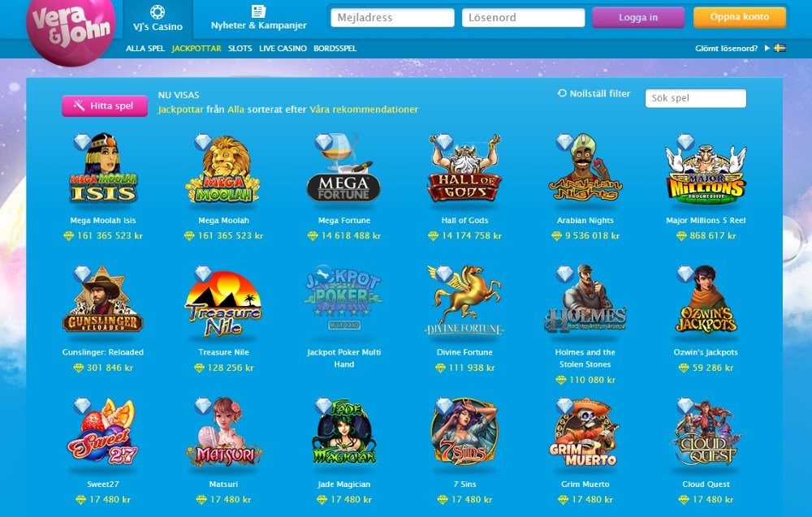The height and width of the screenshot is (517, 812).
Task: Go to LIVE CASINO menu item
Action: [283, 48]
